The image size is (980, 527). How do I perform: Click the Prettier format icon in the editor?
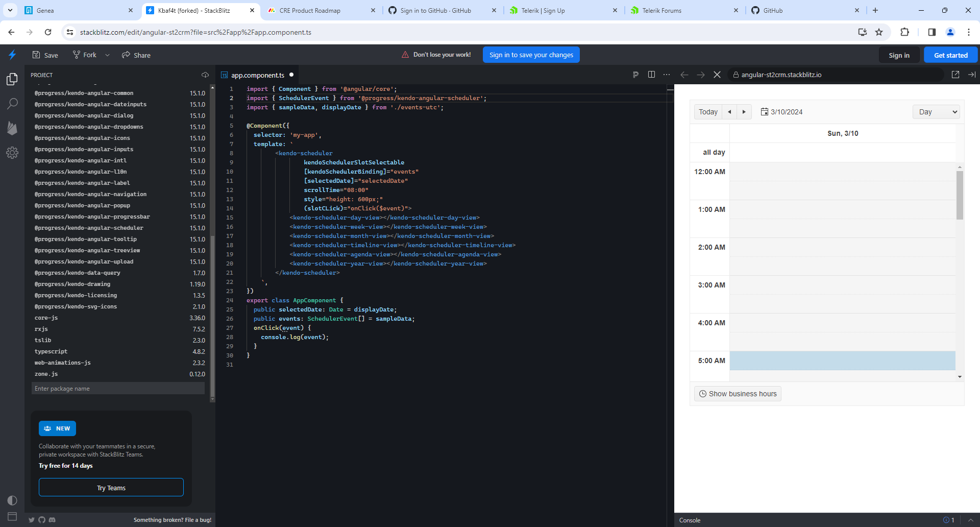tap(635, 75)
